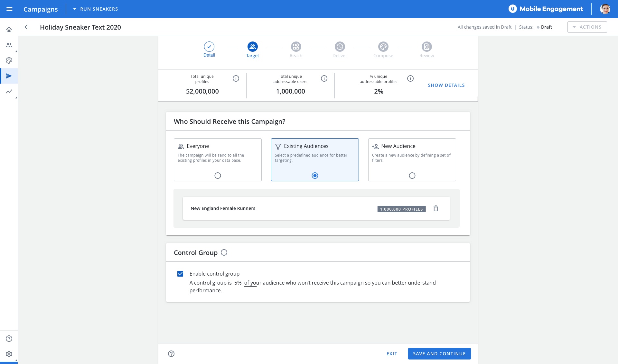618x364 pixels.
Task: Go to Home in the sidebar
Action: pyautogui.click(x=9, y=30)
